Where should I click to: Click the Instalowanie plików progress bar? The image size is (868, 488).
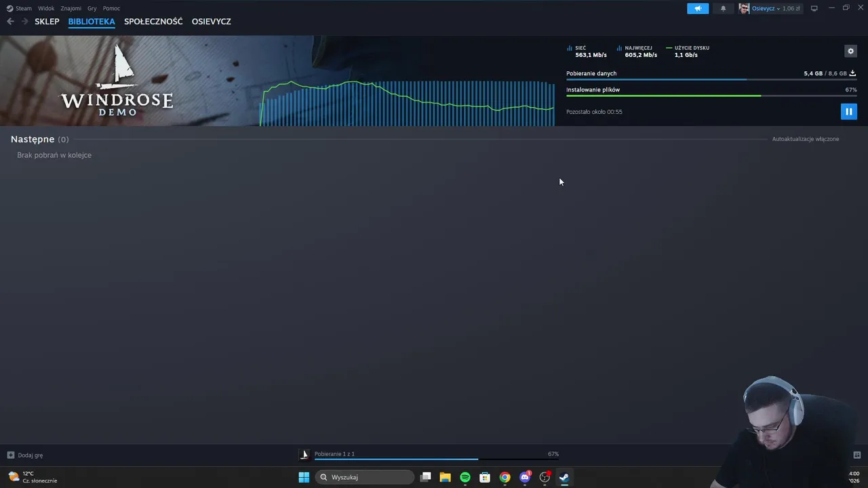[711, 96]
